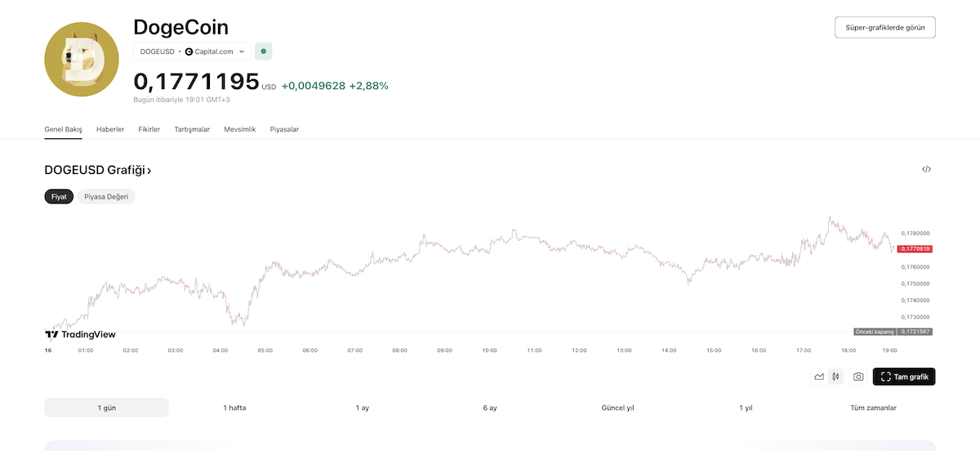Select the Tüm zamanlar time range
Image resolution: width=980 pixels, height=451 pixels.
coord(873,408)
